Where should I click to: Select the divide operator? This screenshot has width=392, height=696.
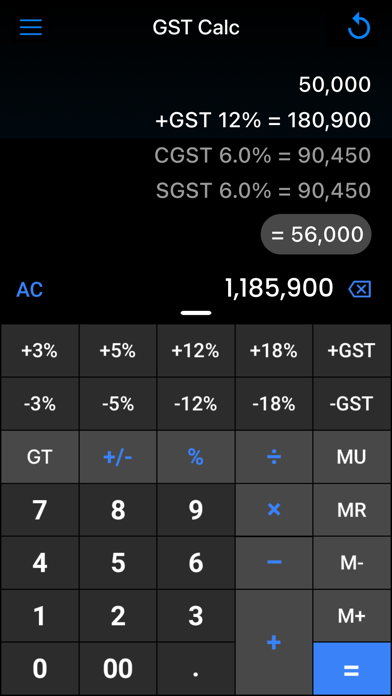click(x=274, y=457)
